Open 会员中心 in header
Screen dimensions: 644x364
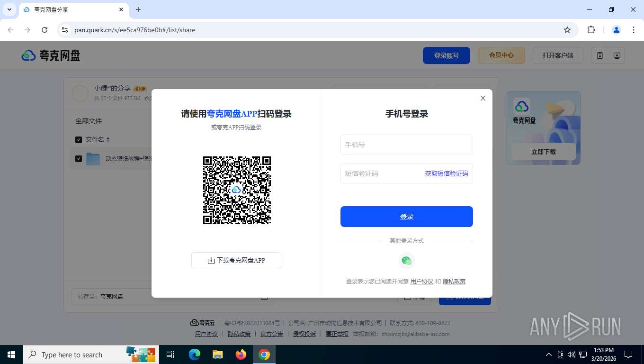tap(501, 55)
